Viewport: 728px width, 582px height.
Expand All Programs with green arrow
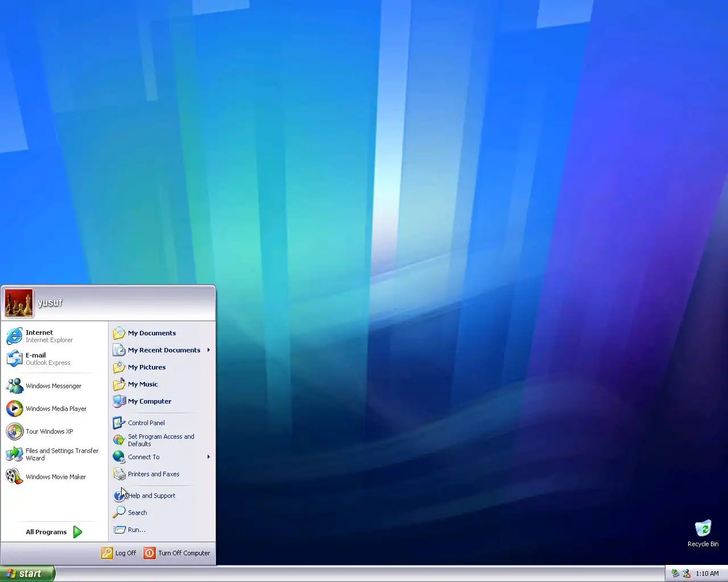pyautogui.click(x=78, y=532)
